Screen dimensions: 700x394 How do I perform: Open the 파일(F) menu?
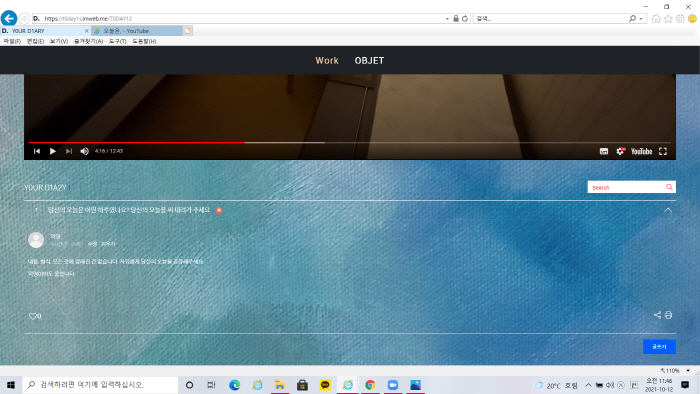point(12,41)
